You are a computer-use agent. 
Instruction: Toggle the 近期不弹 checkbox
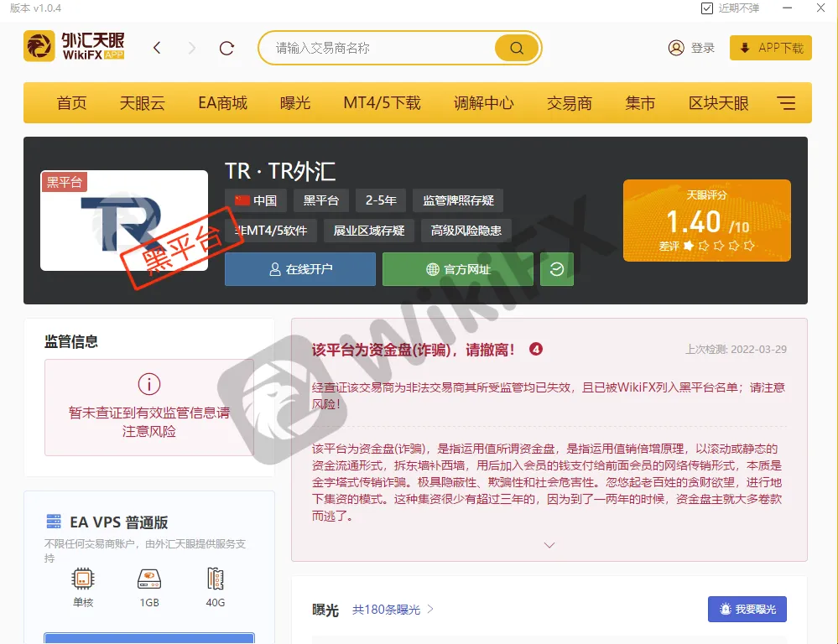(x=706, y=8)
